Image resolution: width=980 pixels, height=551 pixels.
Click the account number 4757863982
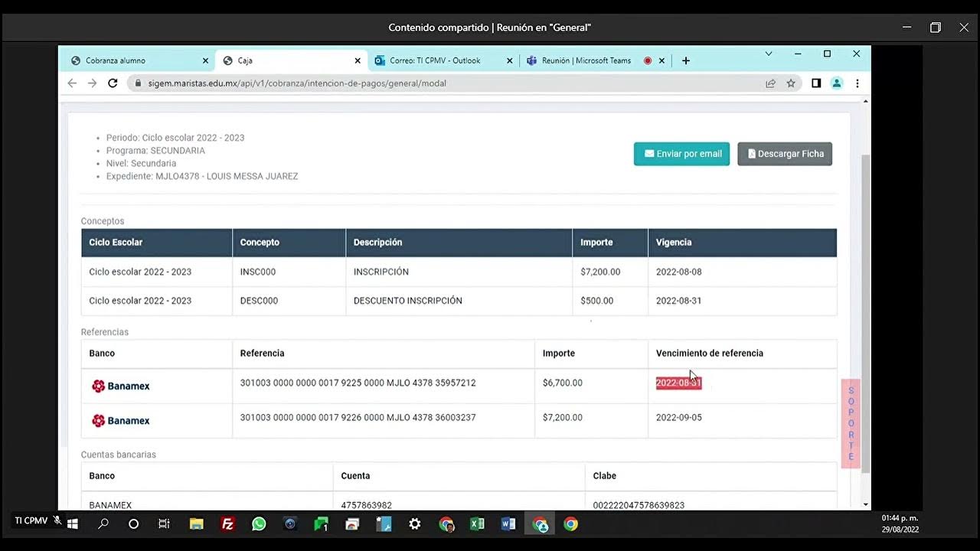tap(366, 505)
